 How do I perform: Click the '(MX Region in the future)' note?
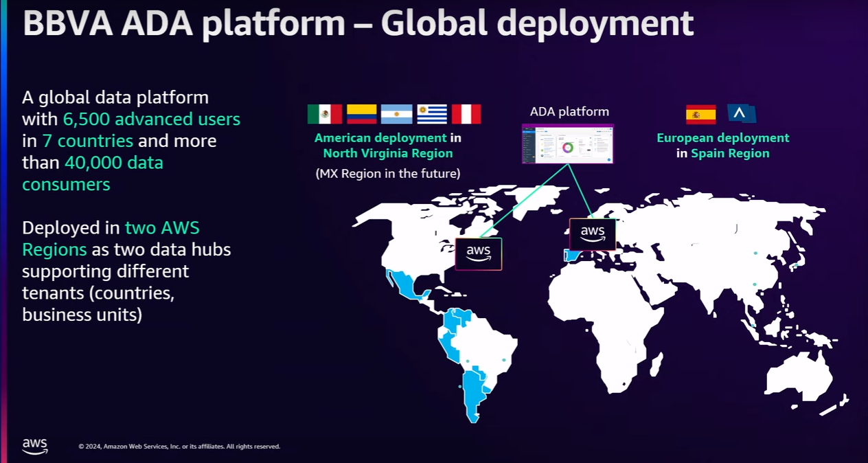point(388,174)
